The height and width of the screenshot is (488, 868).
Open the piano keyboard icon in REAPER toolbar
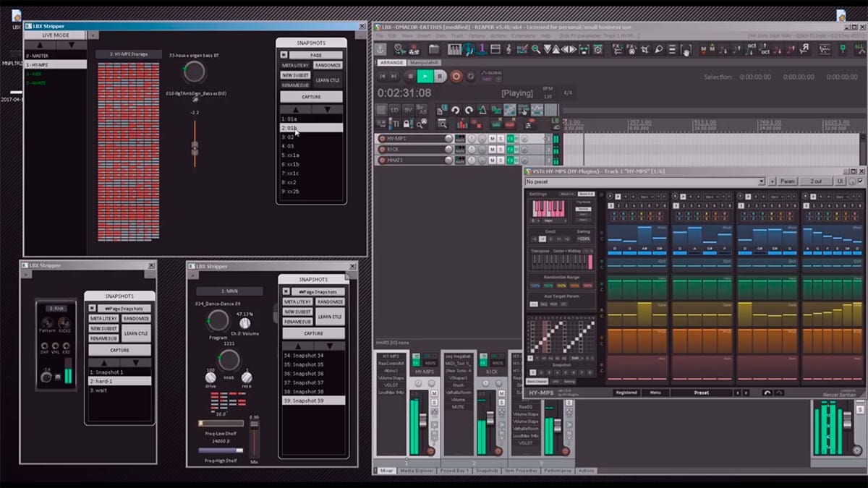(x=454, y=49)
